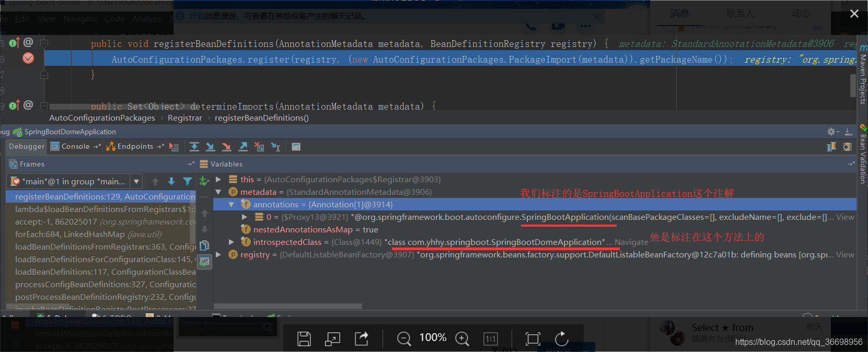Click save icon in image viewer toolbar
868x352 pixels.
pyautogui.click(x=304, y=339)
